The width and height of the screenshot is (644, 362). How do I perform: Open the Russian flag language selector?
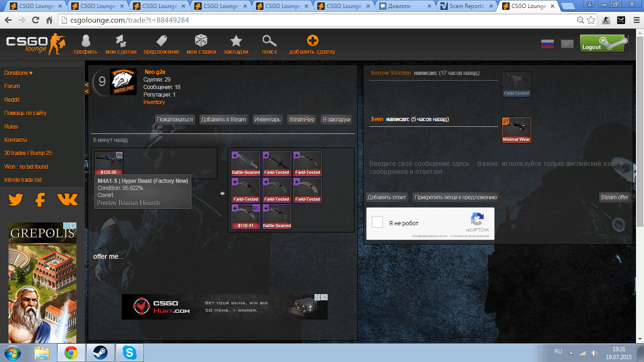[x=547, y=44]
